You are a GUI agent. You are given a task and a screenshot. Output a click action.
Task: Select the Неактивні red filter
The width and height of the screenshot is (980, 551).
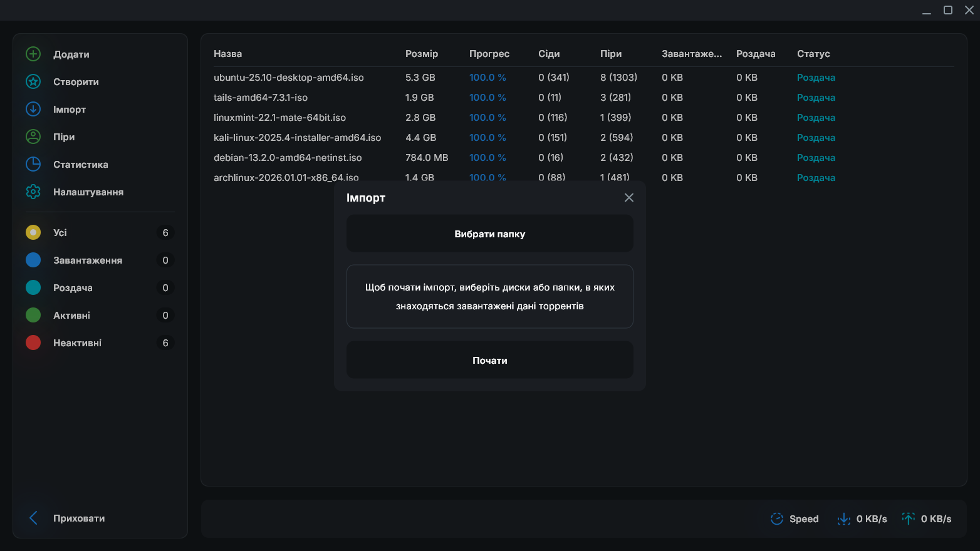(x=33, y=343)
